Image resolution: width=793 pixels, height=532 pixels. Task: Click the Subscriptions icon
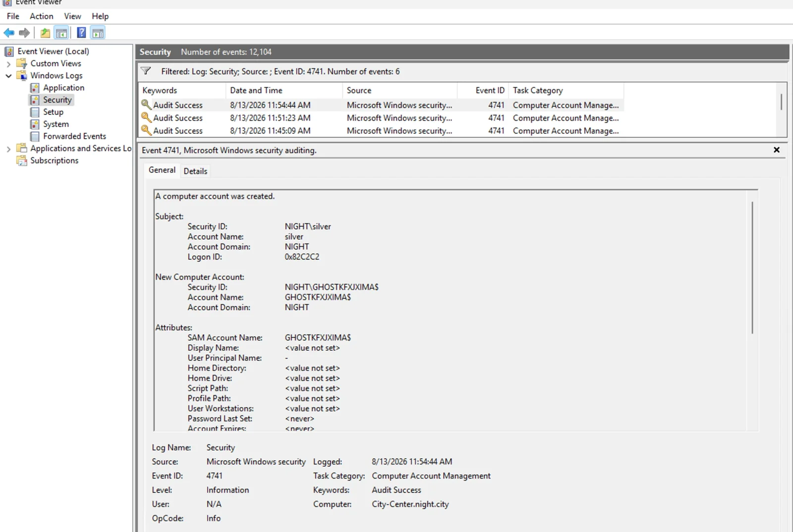pyautogui.click(x=21, y=160)
